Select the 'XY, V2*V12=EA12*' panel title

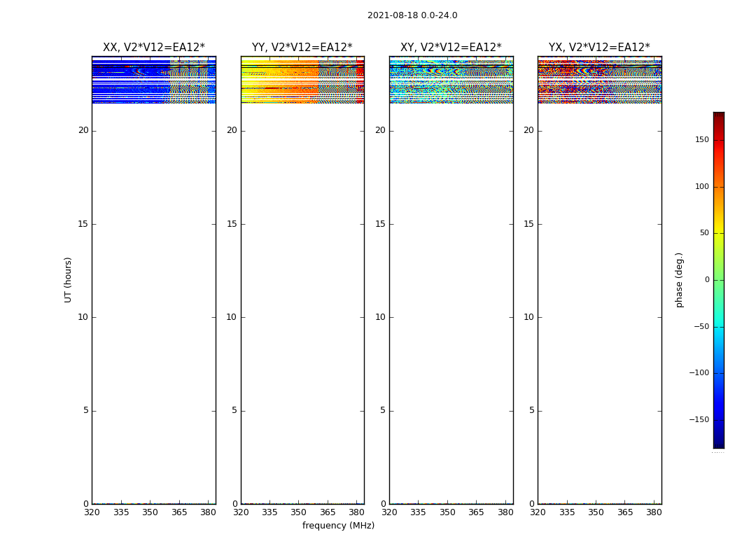click(x=451, y=48)
